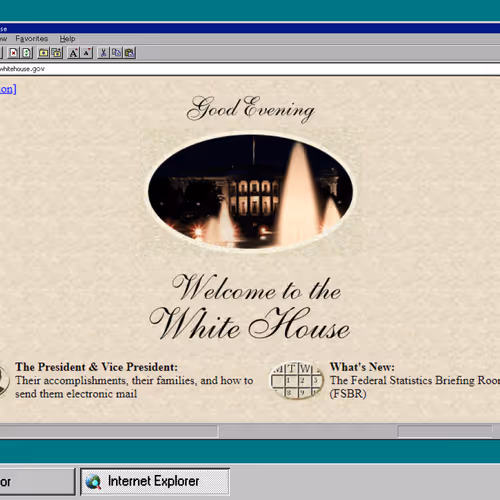
Task: Follow the blue link ending in 'on]'
Action: (x=8, y=89)
